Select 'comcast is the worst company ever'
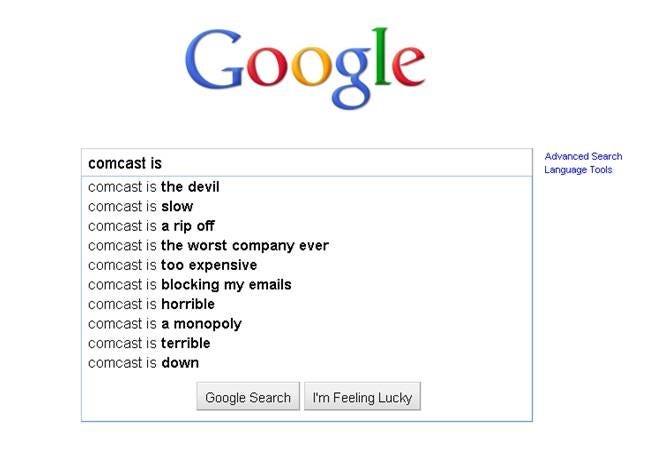Screen dimensions: 659x450 306,245
